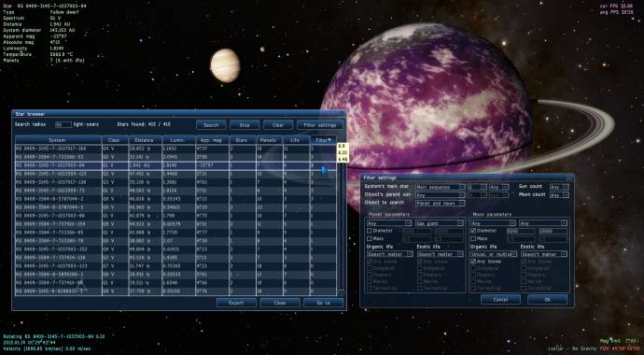This screenshot has width=644, height=355.
Task: Open the Sun count dropdown
Action: [559, 187]
